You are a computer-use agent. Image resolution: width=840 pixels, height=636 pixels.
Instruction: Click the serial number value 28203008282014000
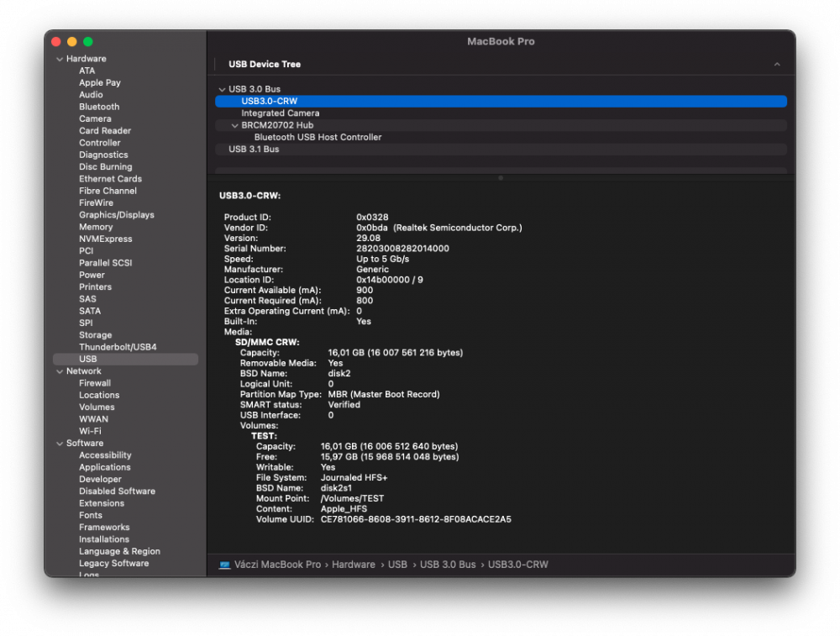403,249
